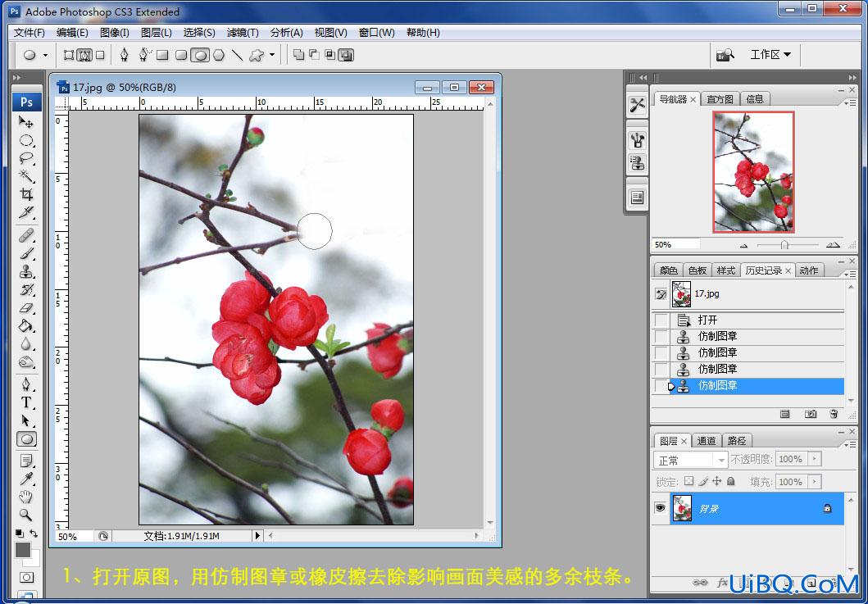Select the Sponge tool

[x=26, y=362]
